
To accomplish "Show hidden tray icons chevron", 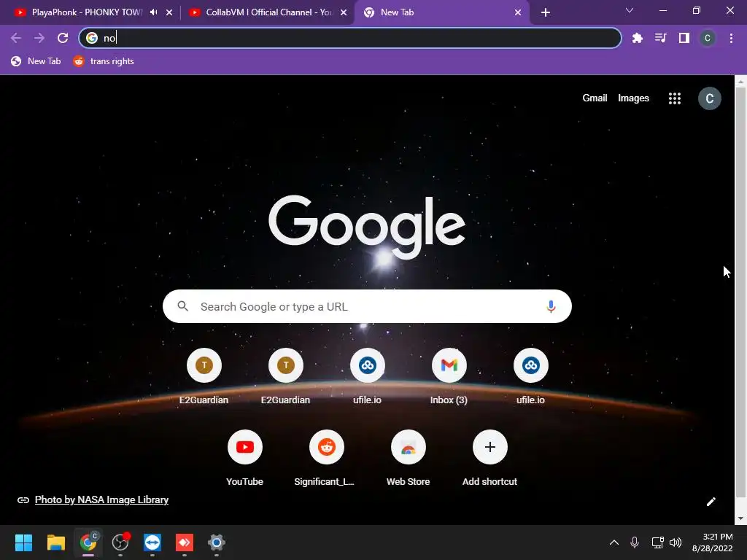I will coord(614,542).
